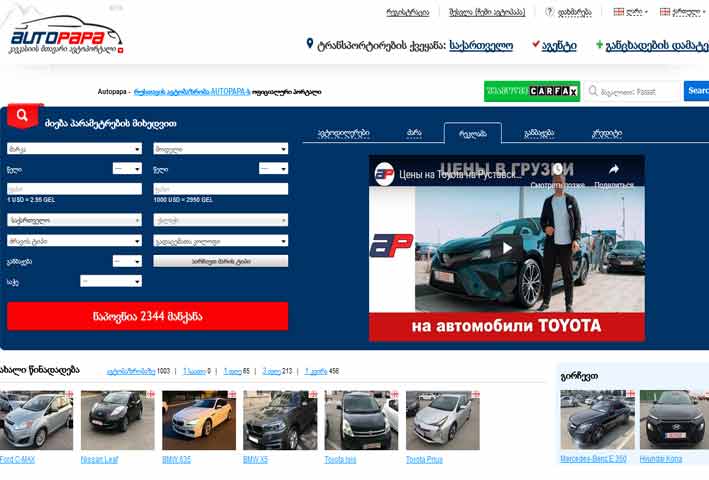Viewport: 709px width, 480px height.
Task: Switch to the second short tab above video
Action: point(414,132)
